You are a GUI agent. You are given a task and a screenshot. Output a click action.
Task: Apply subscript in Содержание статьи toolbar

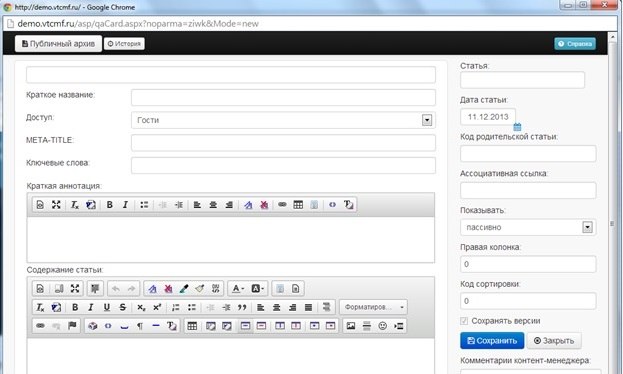(141, 307)
